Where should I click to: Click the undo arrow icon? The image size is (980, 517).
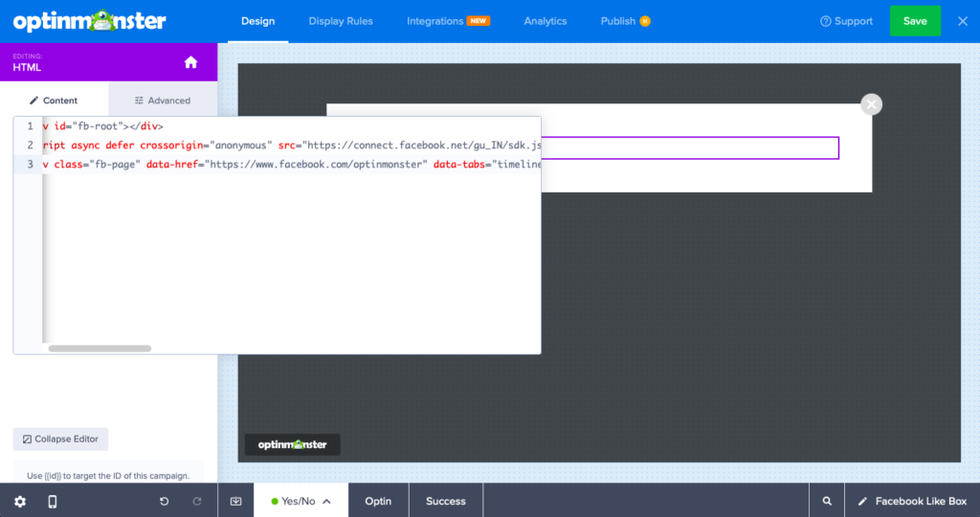[164, 502]
